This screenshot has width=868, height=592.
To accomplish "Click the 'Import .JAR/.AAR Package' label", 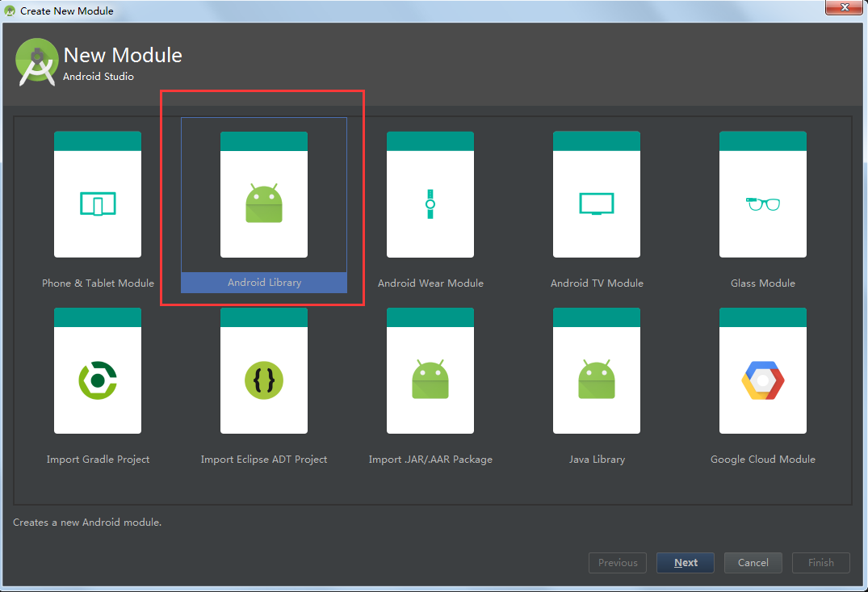I will tap(430, 459).
